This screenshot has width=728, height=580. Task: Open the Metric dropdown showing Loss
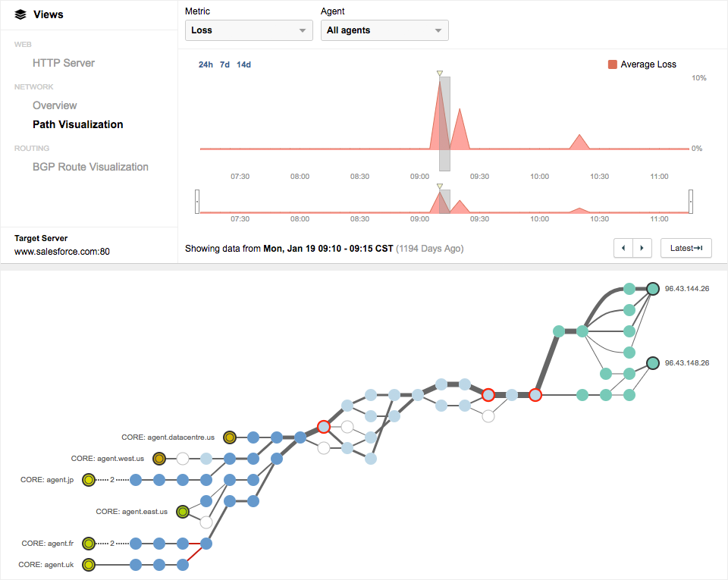pyautogui.click(x=249, y=30)
